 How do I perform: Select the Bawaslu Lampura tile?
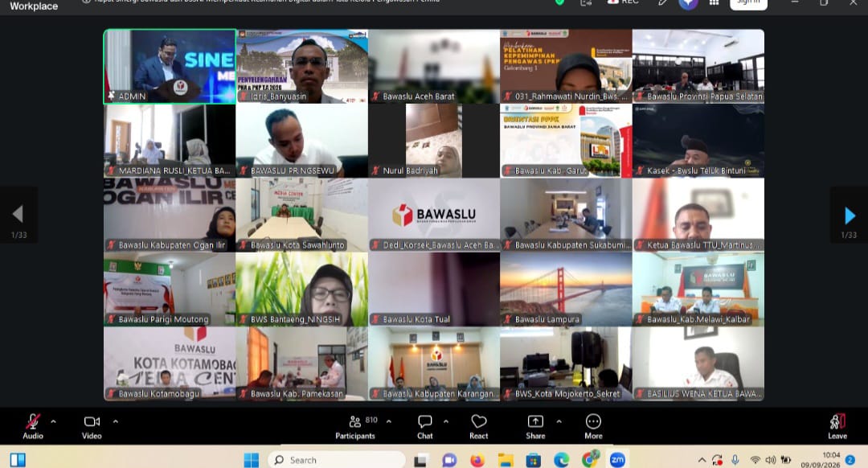566,289
